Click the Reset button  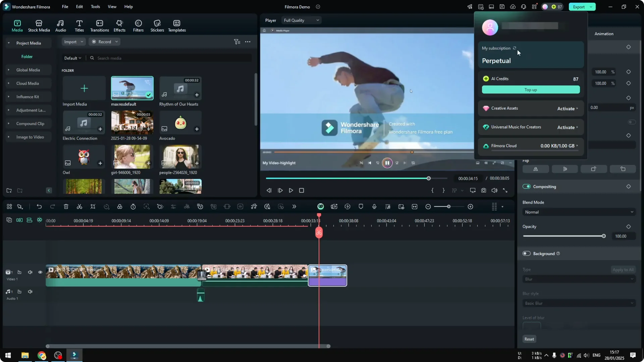point(529,339)
